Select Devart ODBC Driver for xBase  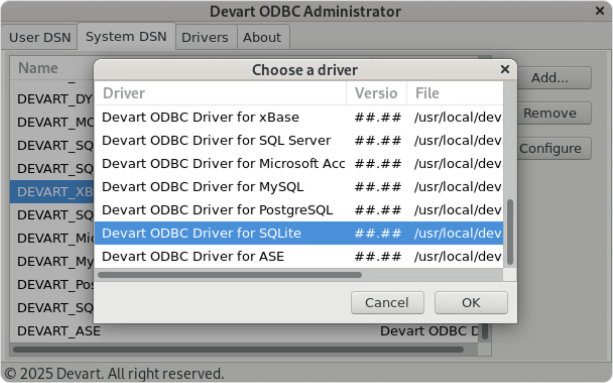299,117
